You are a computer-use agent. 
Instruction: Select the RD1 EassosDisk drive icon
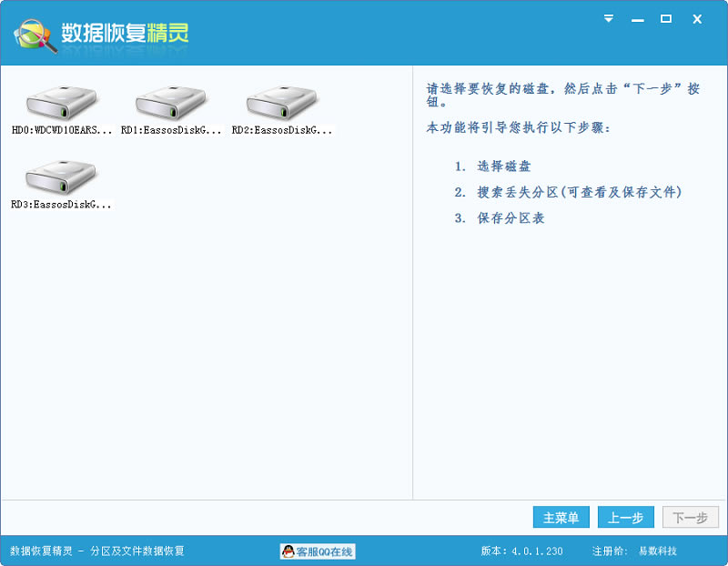[171, 103]
